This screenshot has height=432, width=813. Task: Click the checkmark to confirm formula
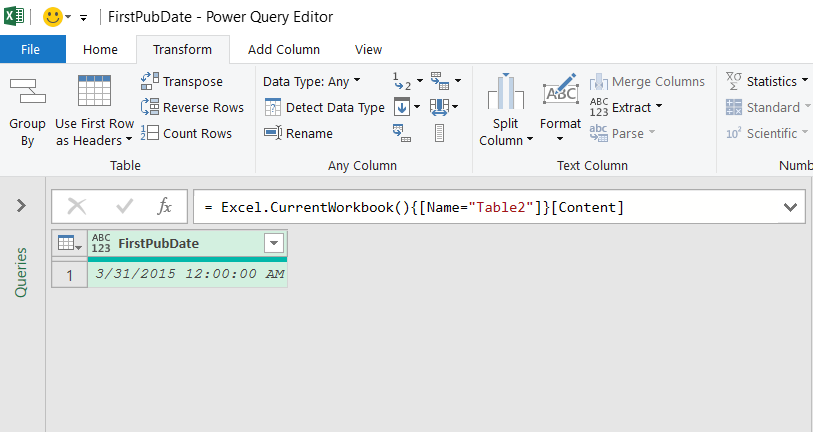124,206
